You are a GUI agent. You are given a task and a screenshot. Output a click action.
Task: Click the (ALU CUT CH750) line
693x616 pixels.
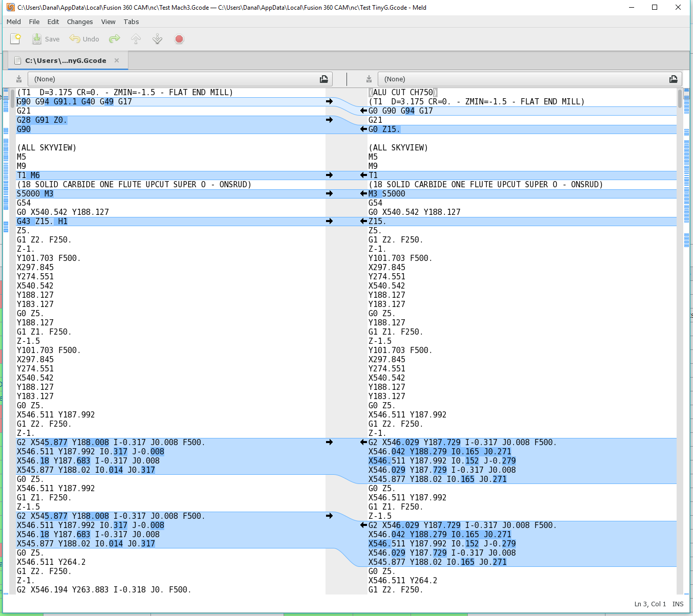403,92
